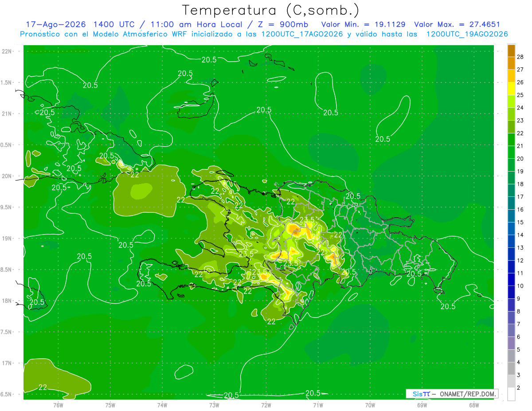The width and height of the screenshot is (532, 411).
Task: Click the 71W longitude axis label
Action: pyautogui.click(x=318, y=405)
